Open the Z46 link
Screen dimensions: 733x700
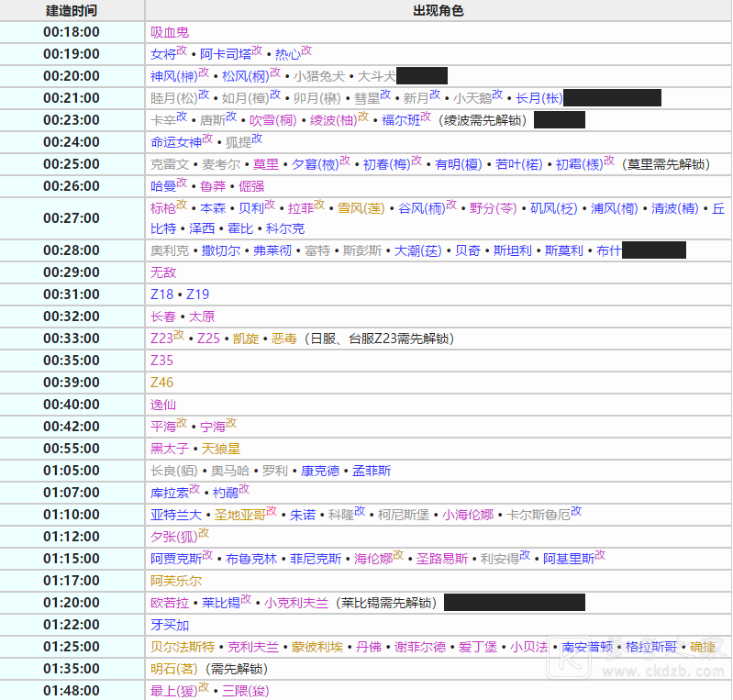click(161, 383)
